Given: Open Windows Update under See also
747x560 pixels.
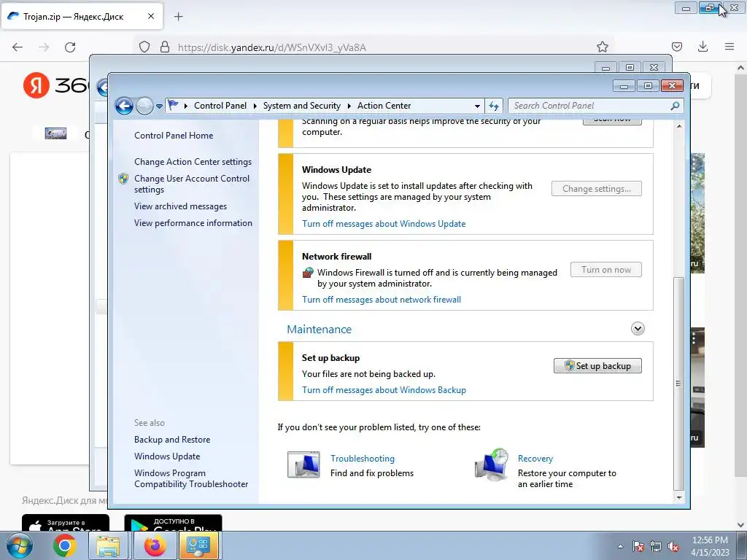Looking at the screenshot, I should pyautogui.click(x=167, y=456).
